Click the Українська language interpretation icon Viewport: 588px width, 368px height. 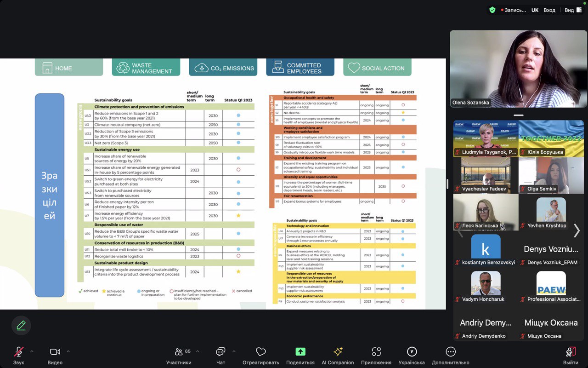412,352
